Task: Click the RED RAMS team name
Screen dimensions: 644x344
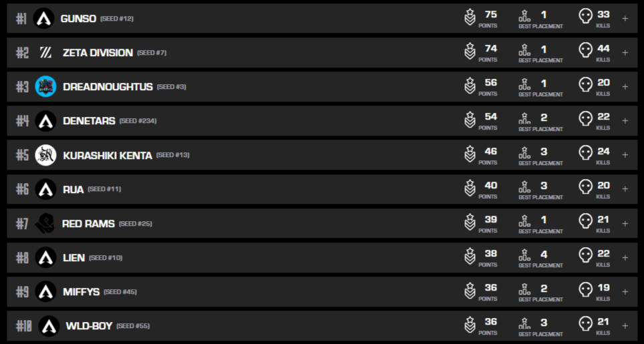Action: [x=88, y=224]
